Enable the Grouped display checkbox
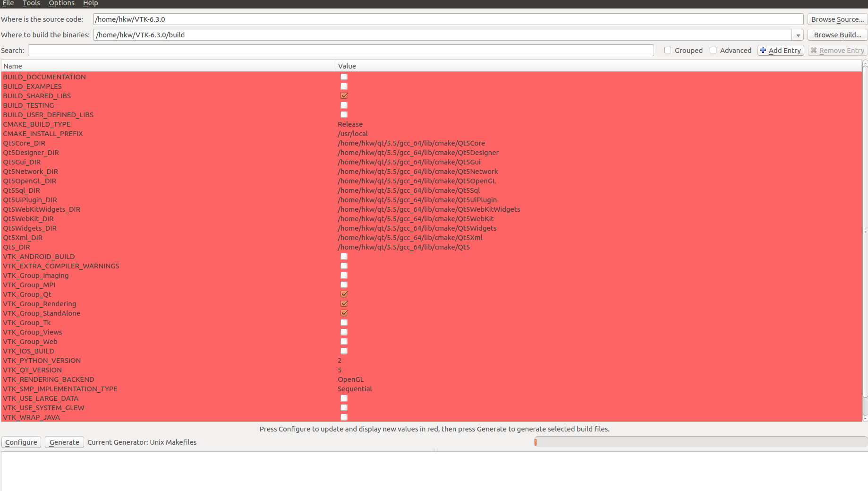 (x=668, y=50)
